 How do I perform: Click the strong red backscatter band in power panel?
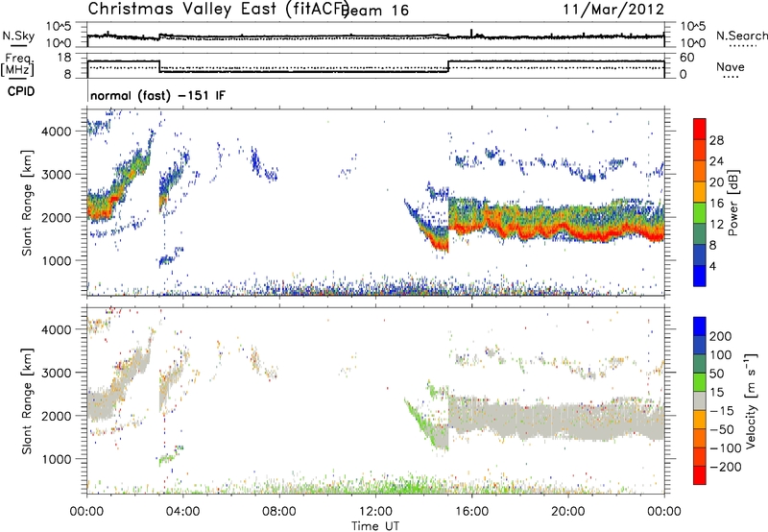click(x=559, y=231)
